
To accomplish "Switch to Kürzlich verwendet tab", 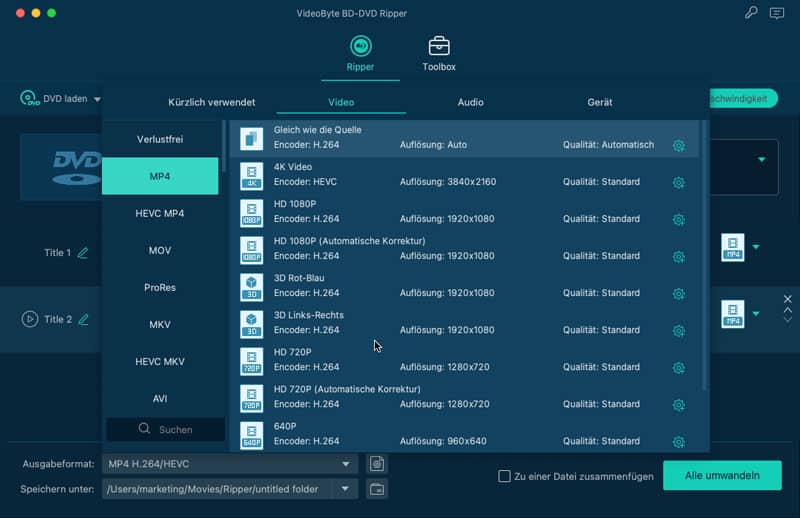I will [x=212, y=102].
